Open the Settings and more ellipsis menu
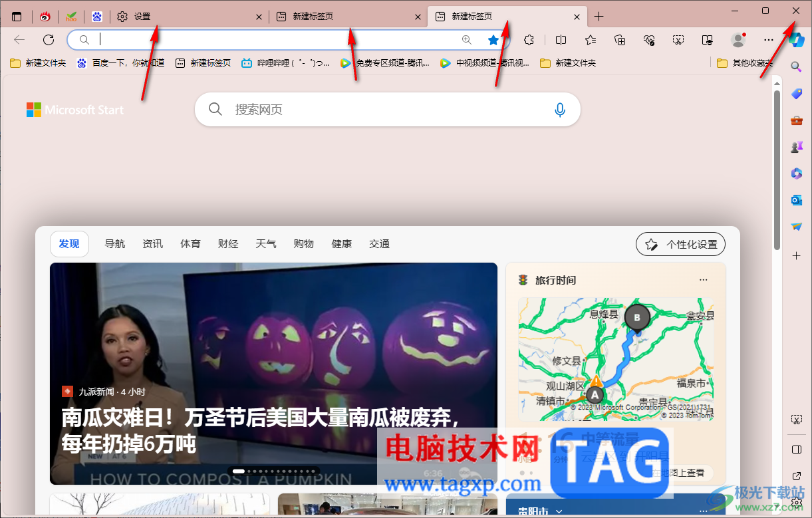Viewport: 812px width, 518px height. pyautogui.click(x=769, y=40)
